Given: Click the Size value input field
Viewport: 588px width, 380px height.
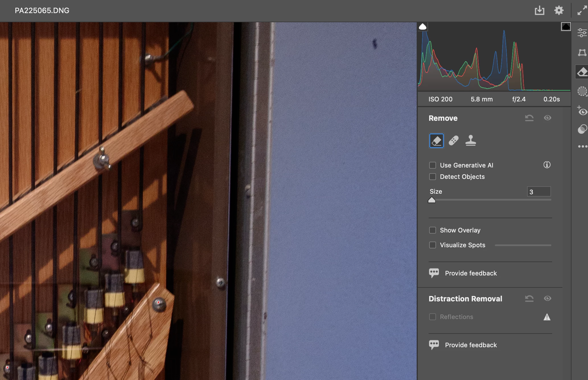Looking at the screenshot, I should click(539, 192).
